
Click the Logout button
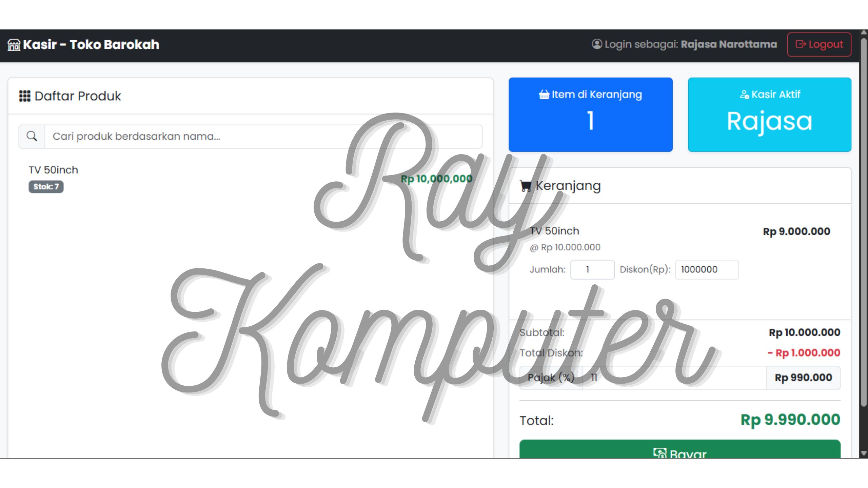point(819,44)
